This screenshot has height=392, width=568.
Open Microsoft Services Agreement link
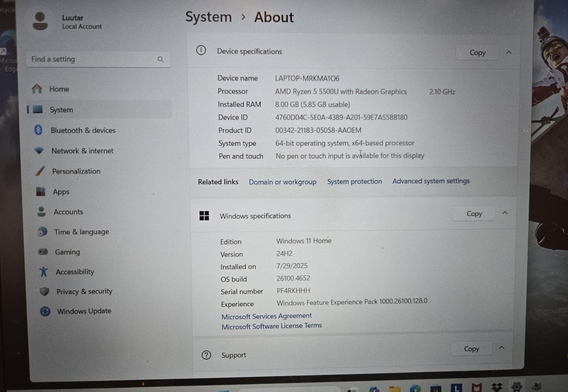(x=267, y=316)
